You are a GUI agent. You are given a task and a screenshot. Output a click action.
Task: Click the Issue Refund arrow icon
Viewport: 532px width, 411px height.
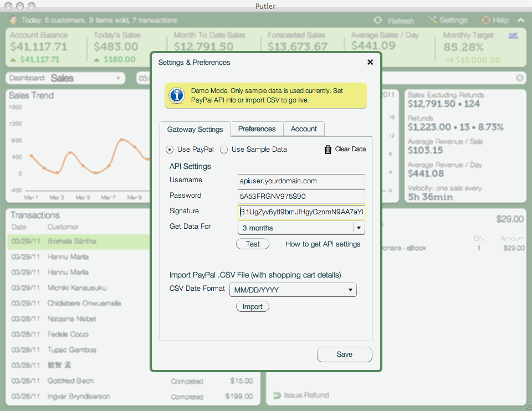point(277,395)
